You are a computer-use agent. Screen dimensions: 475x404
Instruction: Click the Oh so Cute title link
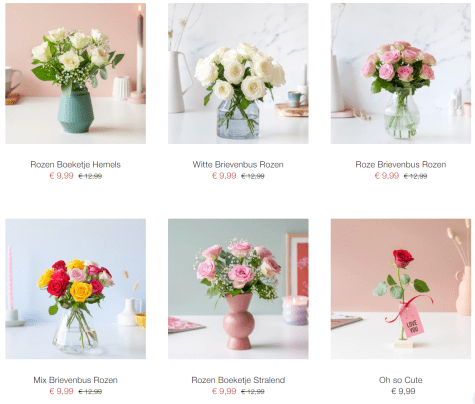(x=401, y=380)
